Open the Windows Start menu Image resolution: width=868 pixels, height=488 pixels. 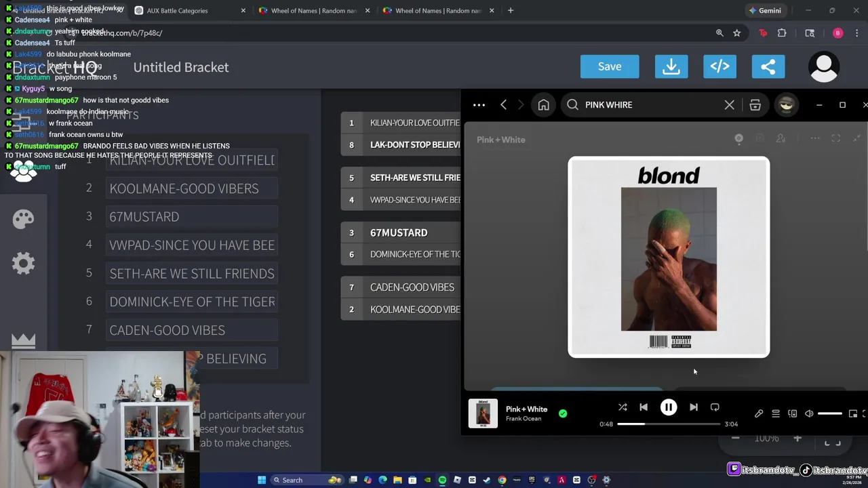[x=262, y=480]
